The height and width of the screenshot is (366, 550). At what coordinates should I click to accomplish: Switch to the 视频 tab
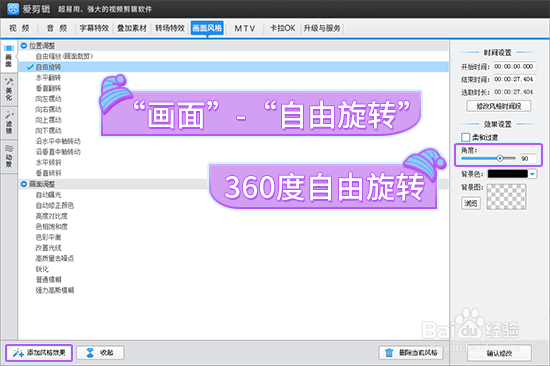(19, 28)
